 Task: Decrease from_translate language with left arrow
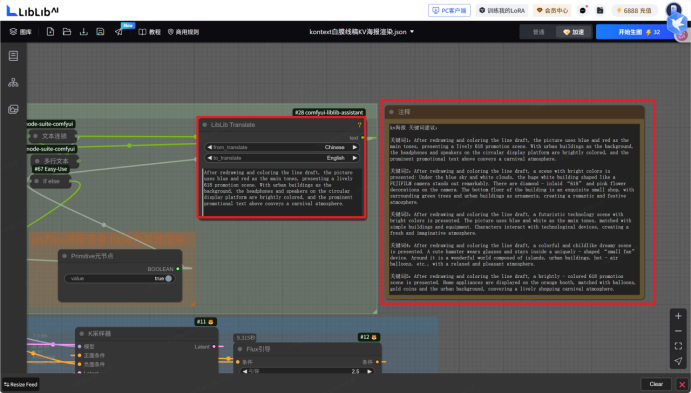pos(209,147)
